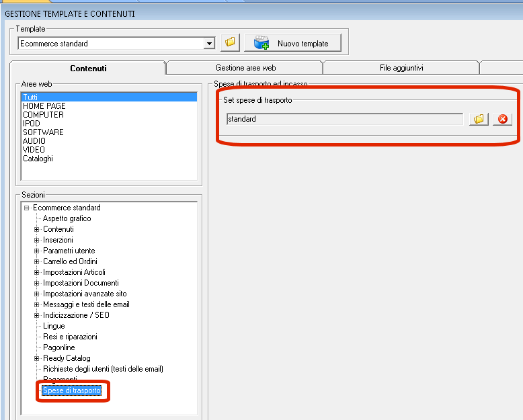Select Richieste degli utenti tree item
523x420 pixels.
pyautogui.click(x=103, y=369)
